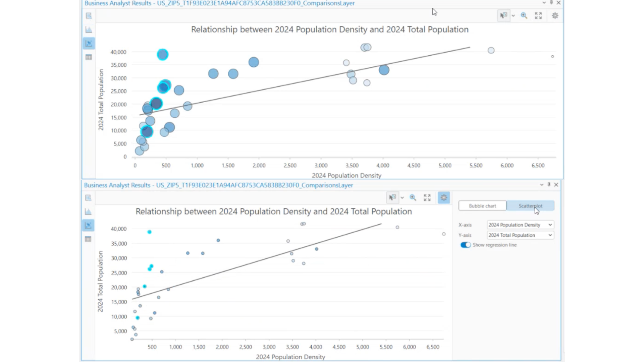Select the pointer selection tool
This screenshot has width=644, height=362.
tap(503, 15)
